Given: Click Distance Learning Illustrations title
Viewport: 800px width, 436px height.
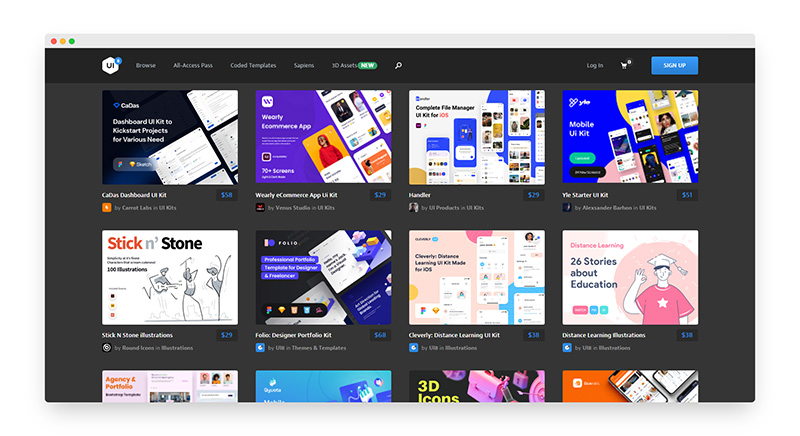Looking at the screenshot, I should point(604,335).
